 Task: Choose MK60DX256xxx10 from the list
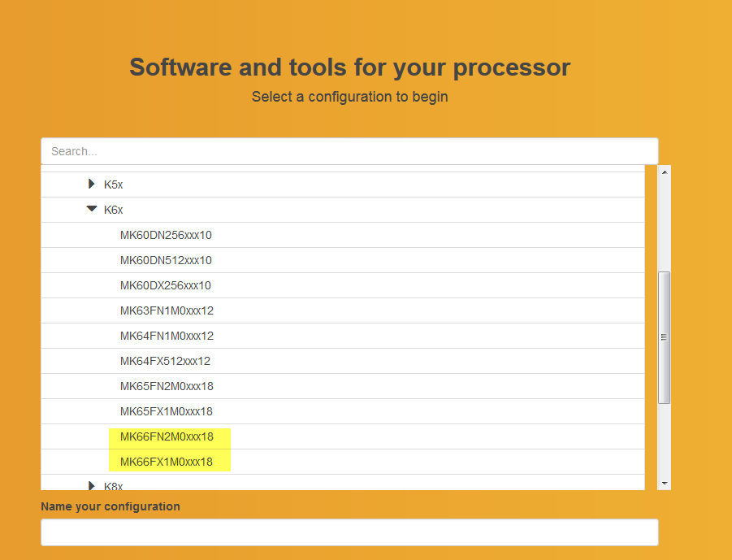[166, 285]
